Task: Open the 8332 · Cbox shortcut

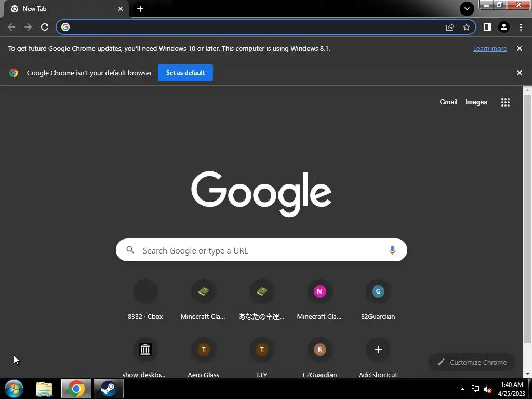Action: tap(145, 300)
